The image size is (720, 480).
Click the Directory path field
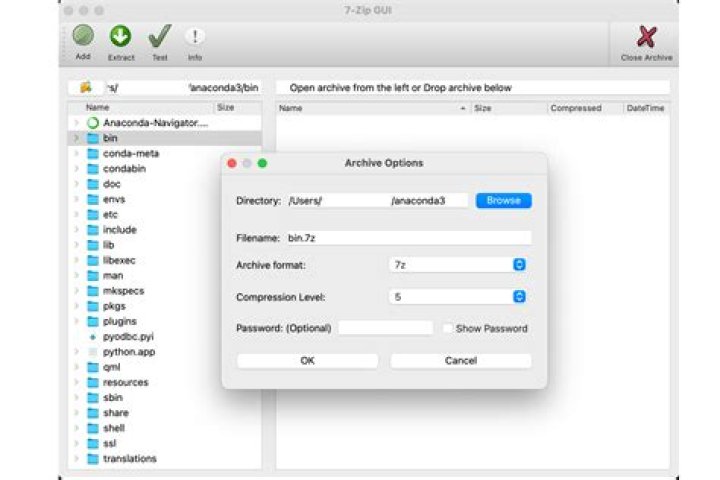coord(378,201)
